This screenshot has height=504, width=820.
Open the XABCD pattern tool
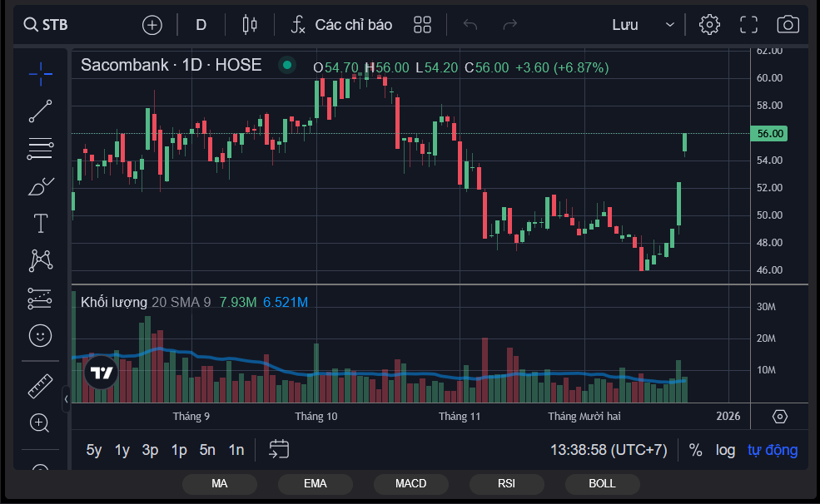pyautogui.click(x=40, y=260)
